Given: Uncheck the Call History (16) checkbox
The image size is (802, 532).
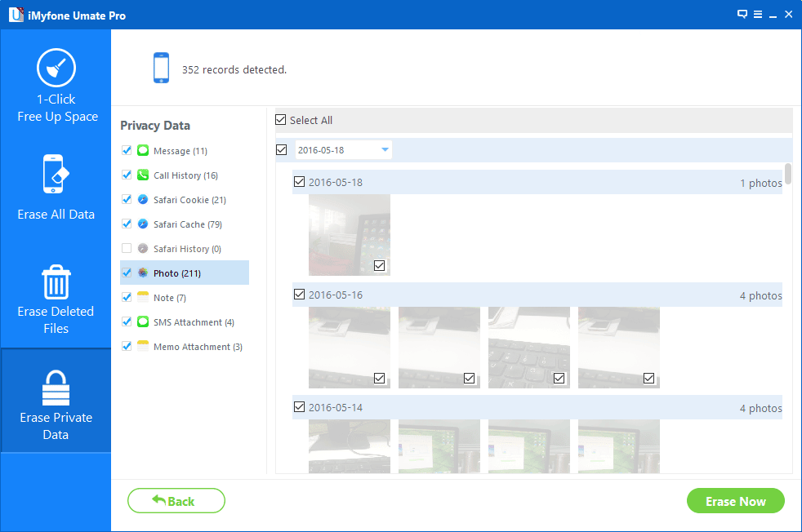Looking at the screenshot, I should click(x=127, y=175).
